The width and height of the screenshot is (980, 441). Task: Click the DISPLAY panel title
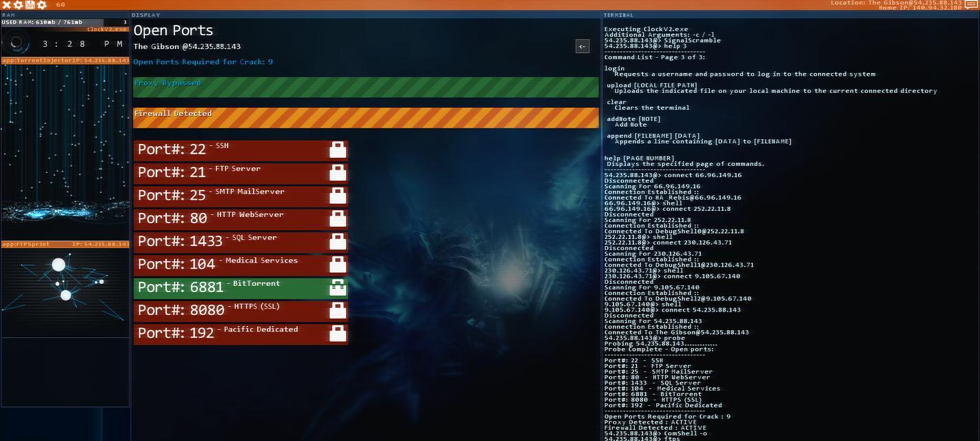pyautogui.click(x=145, y=14)
